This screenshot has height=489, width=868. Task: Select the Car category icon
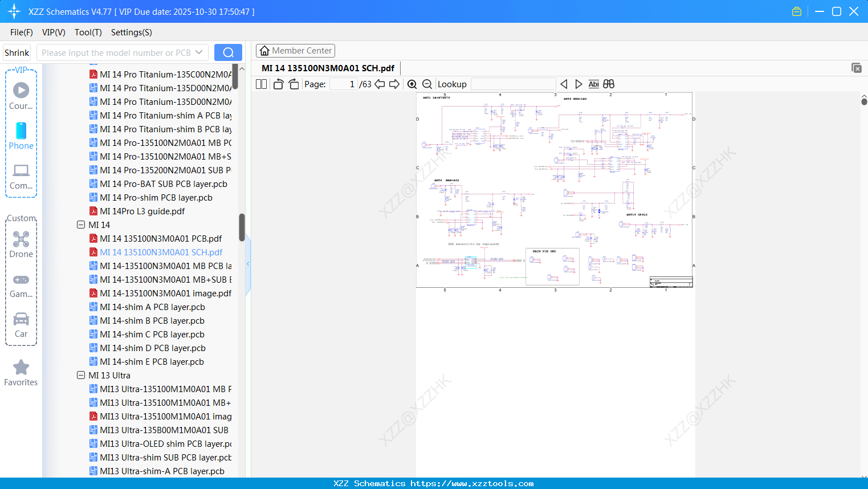tap(21, 325)
